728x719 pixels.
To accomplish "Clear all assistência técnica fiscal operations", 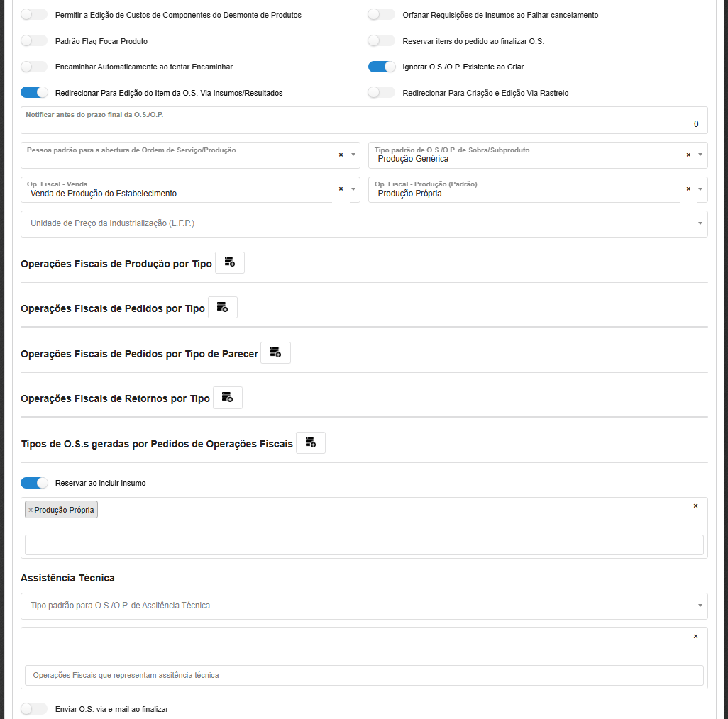I will [695, 637].
